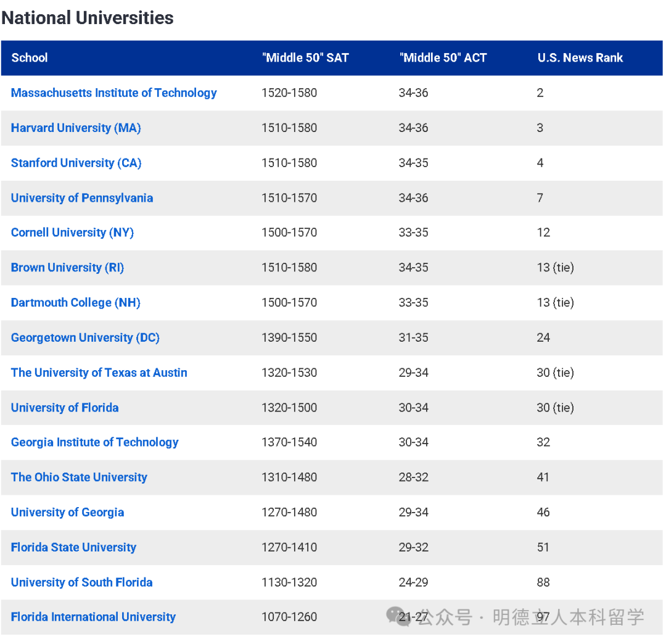Open Georgia Institute of Technology link
Screen dimensions: 666x644
[95, 442]
